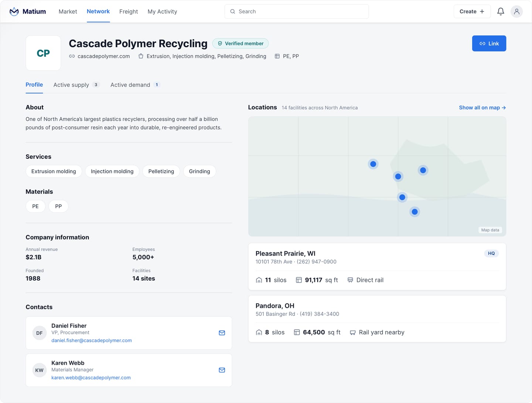
Task: Click karen.webb@cascadepolymer.com email link
Action: tap(91, 378)
